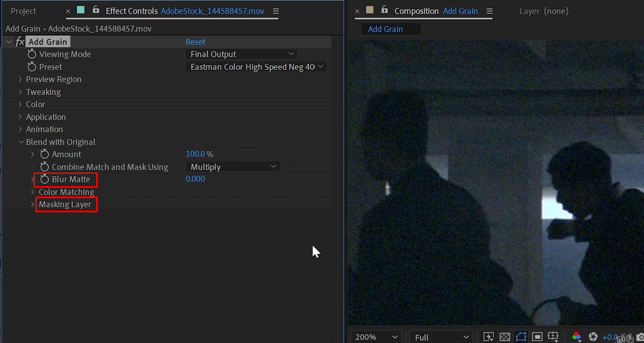Click the Reset Exposure aperture icon
644x343 pixels.
pos(593,336)
